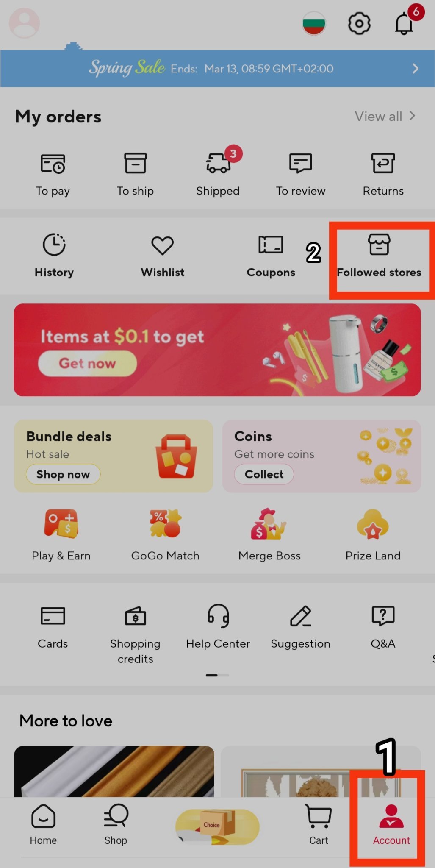Image resolution: width=435 pixels, height=868 pixels.
Task: Open Help Center headset icon
Action: [x=218, y=616]
